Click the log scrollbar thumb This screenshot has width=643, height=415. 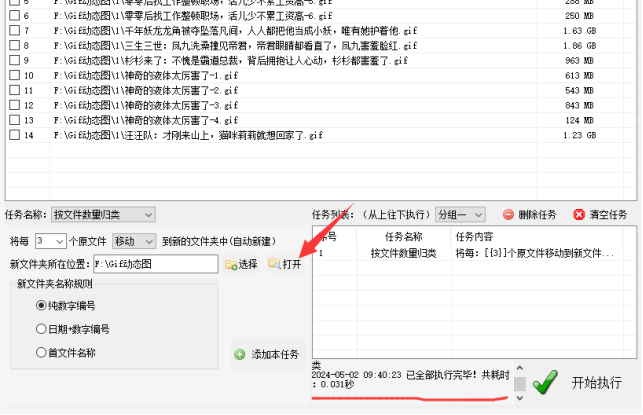click(x=520, y=384)
